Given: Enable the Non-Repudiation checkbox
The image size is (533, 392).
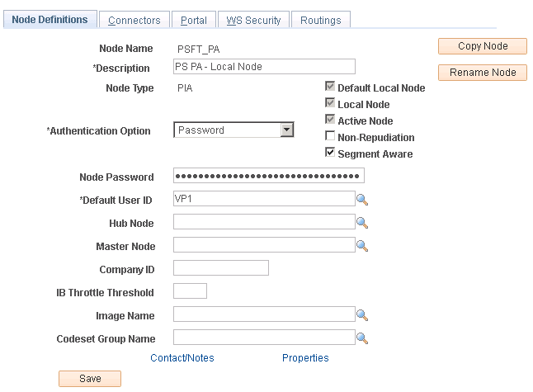Looking at the screenshot, I should 330,135.
